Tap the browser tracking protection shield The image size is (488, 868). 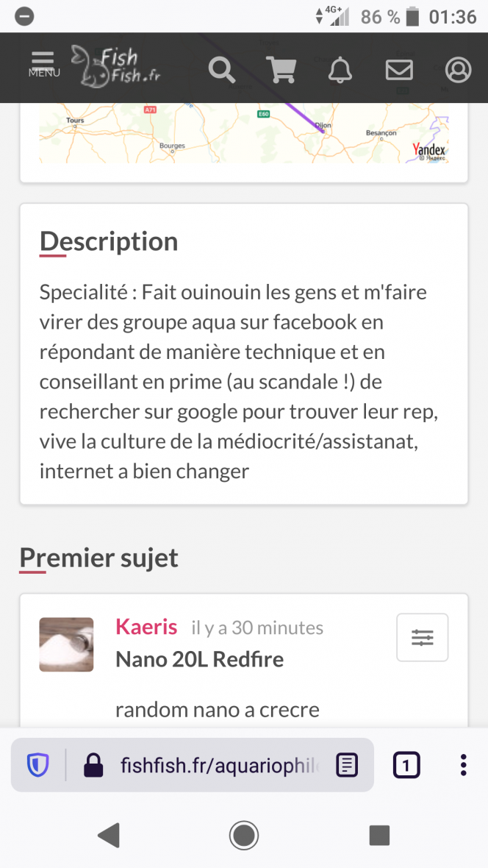coord(38,765)
